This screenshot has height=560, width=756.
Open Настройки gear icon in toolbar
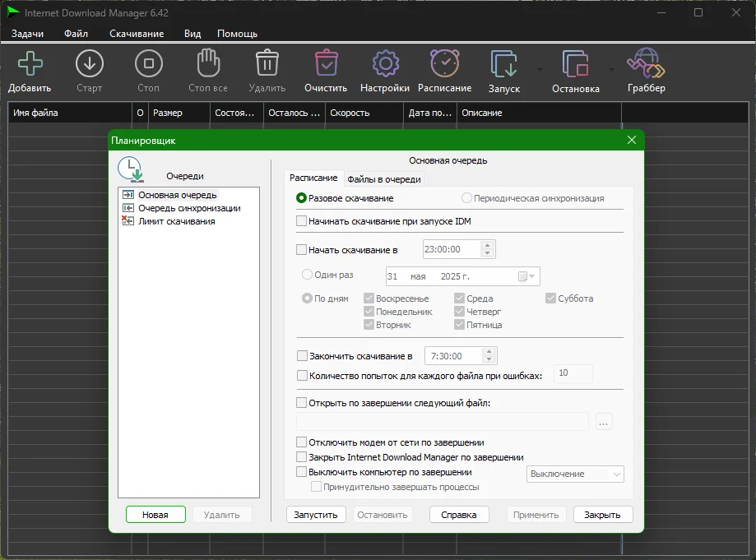(384, 64)
